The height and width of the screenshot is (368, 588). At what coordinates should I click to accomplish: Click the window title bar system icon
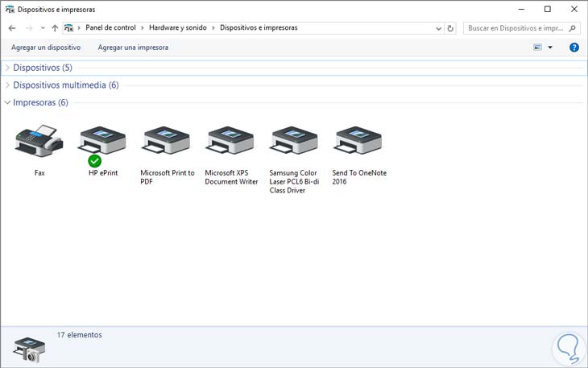click(x=10, y=10)
